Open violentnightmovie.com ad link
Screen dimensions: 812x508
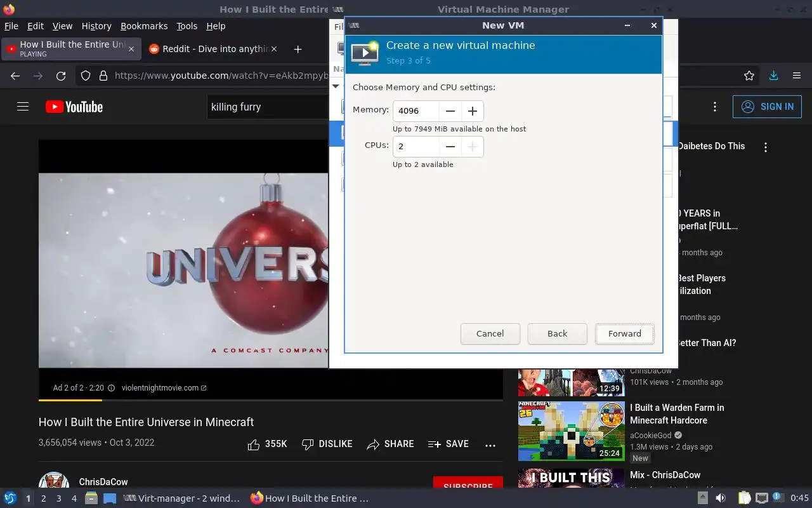point(164,388)
